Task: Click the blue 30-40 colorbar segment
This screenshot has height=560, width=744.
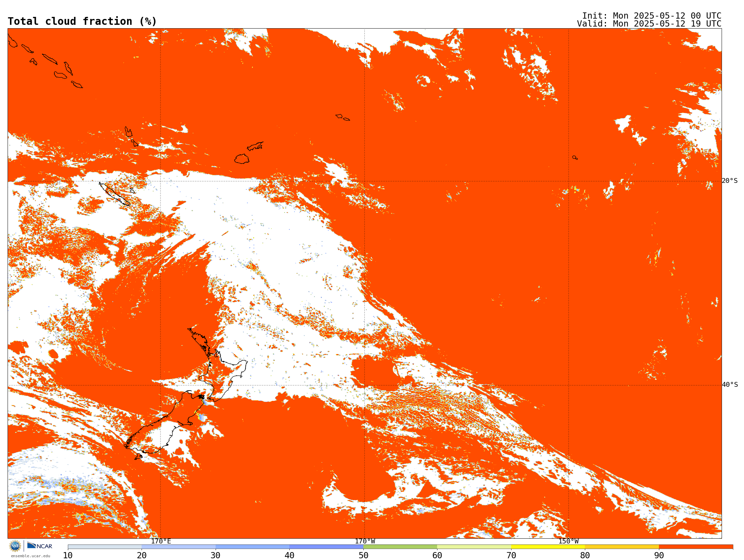Action: [252, 547]
